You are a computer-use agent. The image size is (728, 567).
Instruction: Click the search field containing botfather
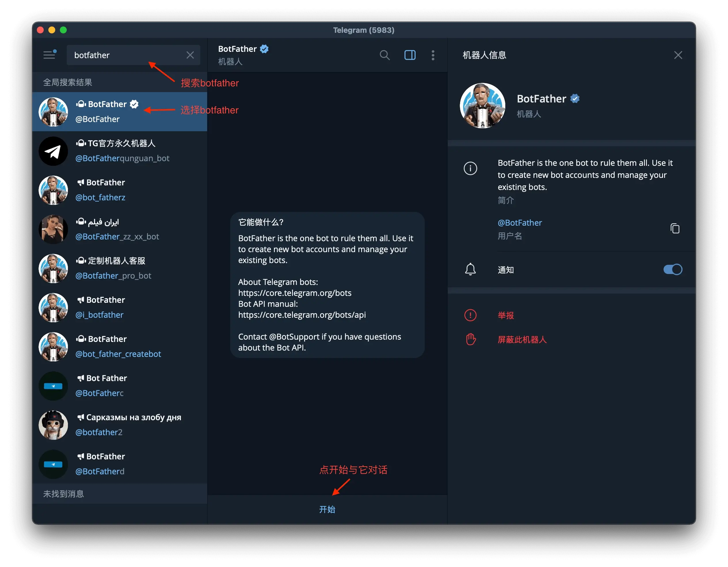coord(133,55)
